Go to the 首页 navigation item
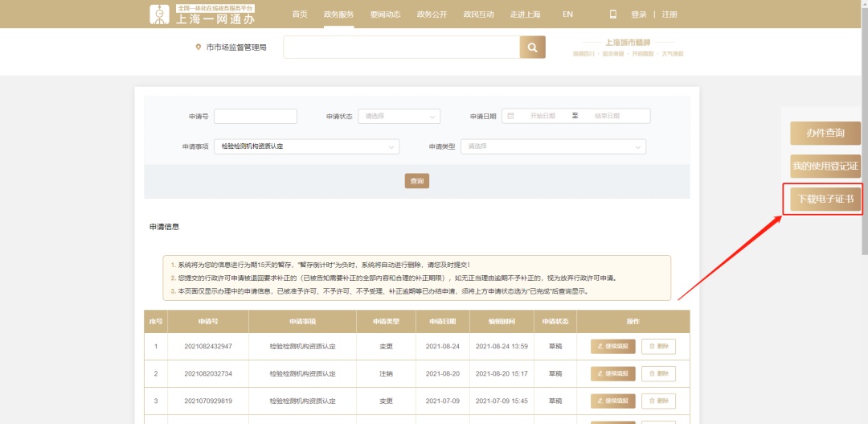This screenshot has height=424, width=868. [300, 14]
